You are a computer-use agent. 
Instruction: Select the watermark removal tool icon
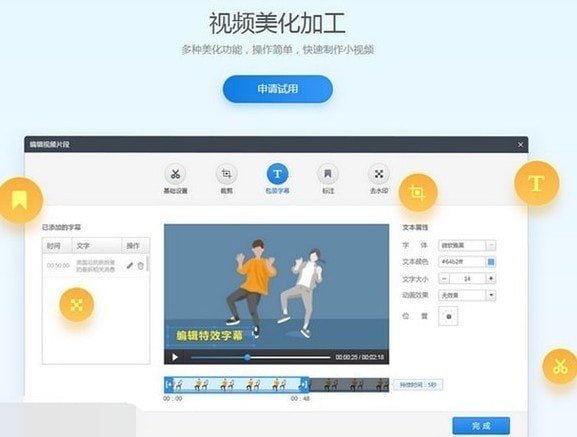(379, 174)
